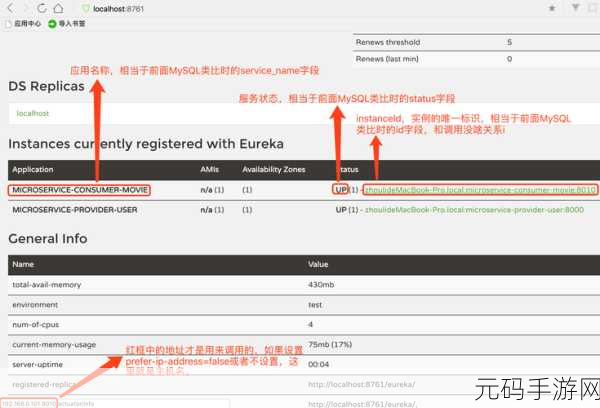
Task: Open the microservice-consumer-movie:8010 instance link
Action: pyautogui.click(x=480, y=190)
